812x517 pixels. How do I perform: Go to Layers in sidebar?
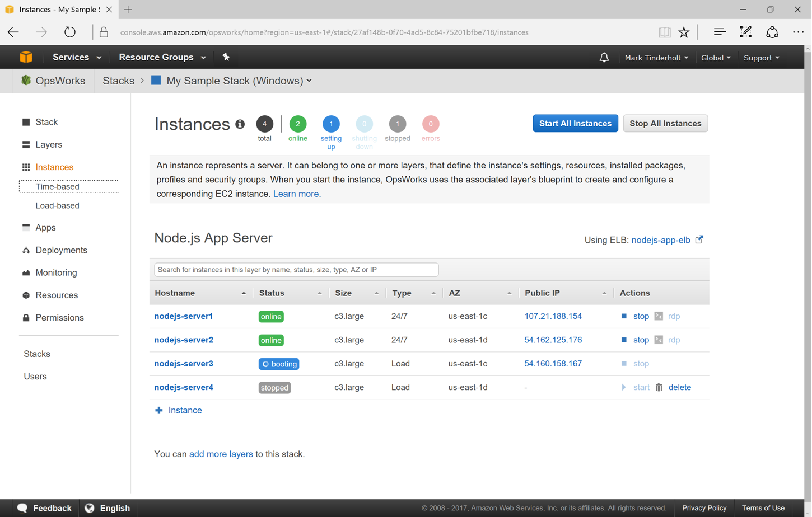(x=49, y=144)
